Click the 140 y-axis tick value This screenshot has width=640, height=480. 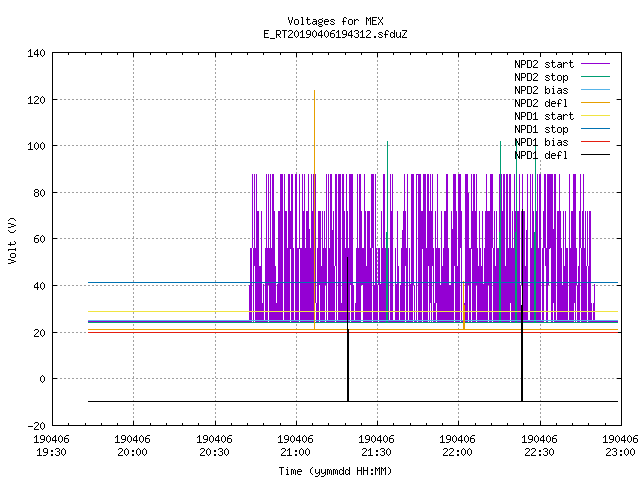pyautogui.click(x=36, y=53)
